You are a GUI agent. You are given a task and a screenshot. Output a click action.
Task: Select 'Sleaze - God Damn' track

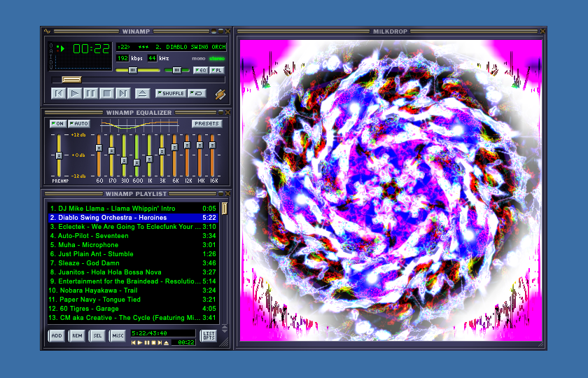point(133,263)
